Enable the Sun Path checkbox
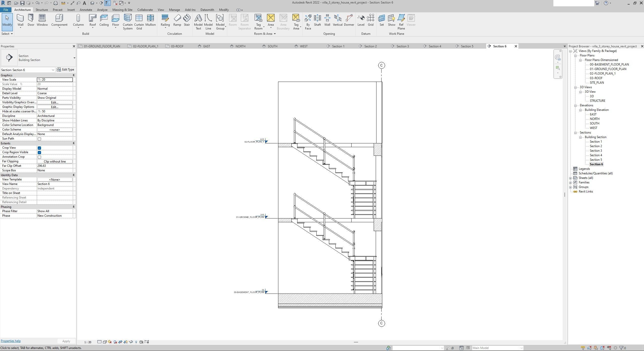644x351 pixels. pos(39,139)
